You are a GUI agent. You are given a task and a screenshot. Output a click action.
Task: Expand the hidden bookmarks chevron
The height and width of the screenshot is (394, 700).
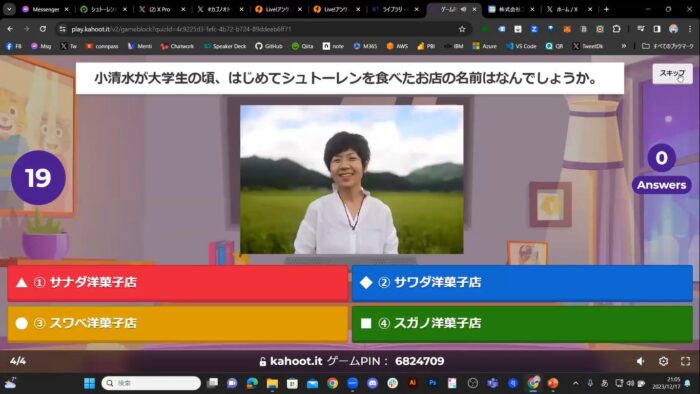[x=624, y=46]
